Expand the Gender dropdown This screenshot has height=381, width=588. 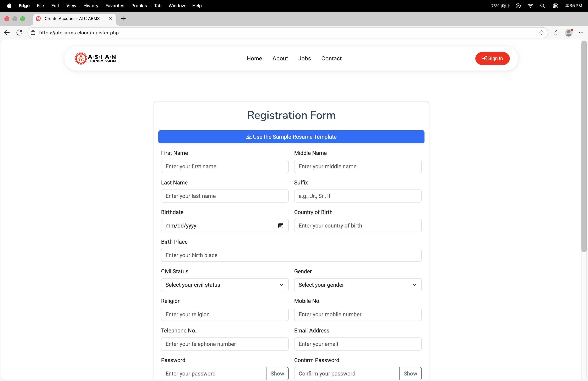click(x=357, y=285)
